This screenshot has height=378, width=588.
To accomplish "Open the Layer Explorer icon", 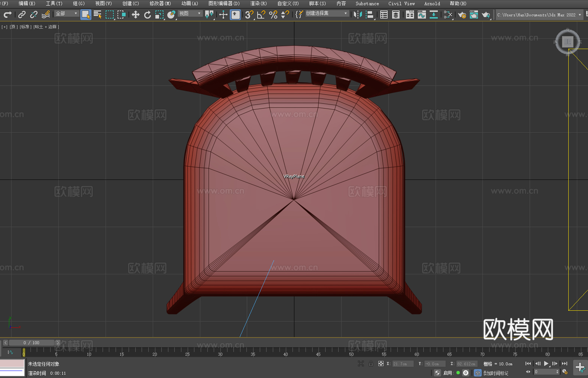I will coord(396,14).
